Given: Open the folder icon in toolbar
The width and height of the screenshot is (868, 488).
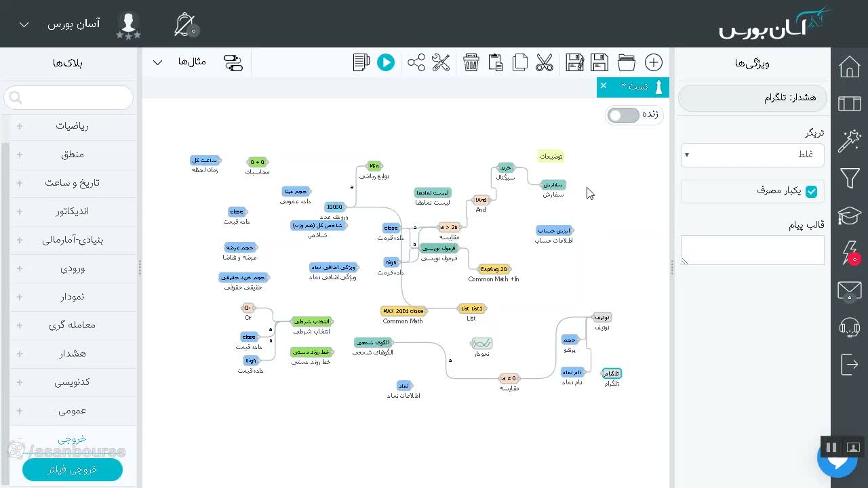Looking at the screenshot, I should coord(626,62).
